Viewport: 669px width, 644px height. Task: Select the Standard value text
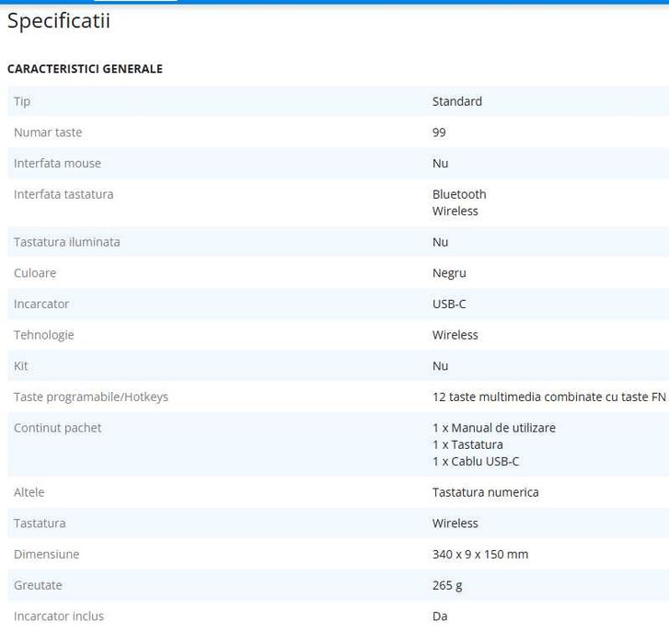click(x=456, y=101)
